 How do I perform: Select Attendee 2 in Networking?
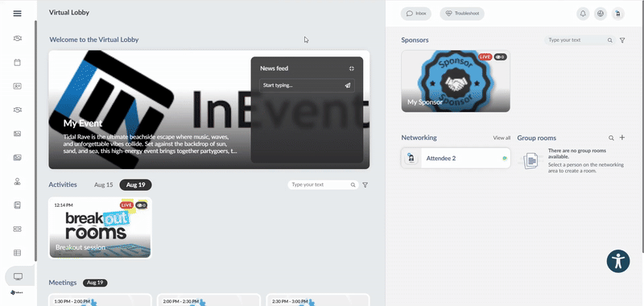click(456, 158)
